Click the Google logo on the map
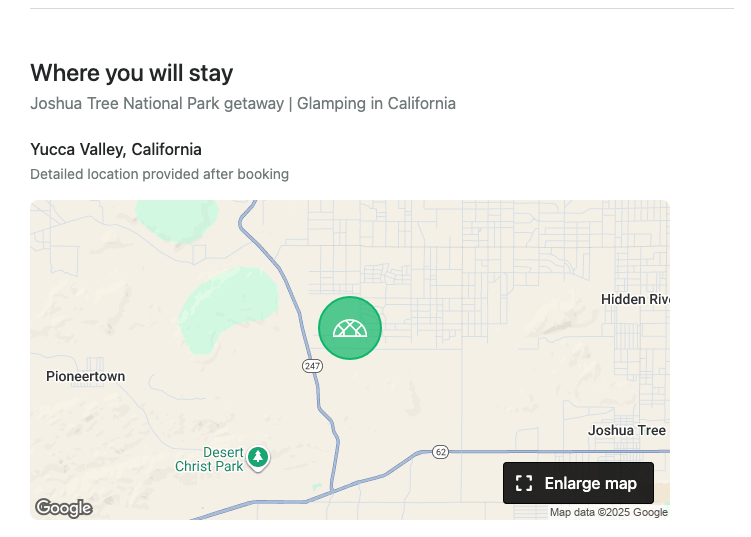Image resolution: width=751 pixels, height=537 pixels. [x=64, y=508]
